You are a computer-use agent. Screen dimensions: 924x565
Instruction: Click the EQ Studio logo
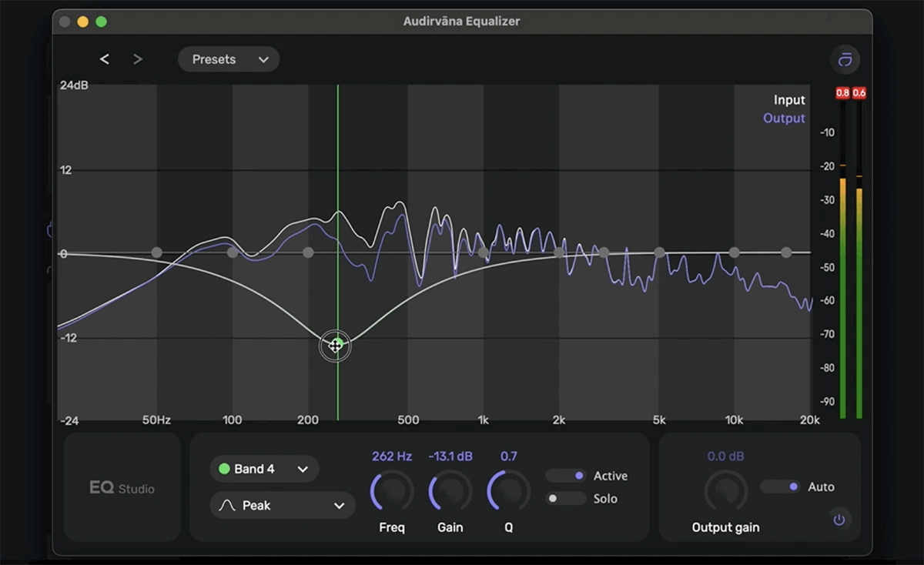coord(122,488)
